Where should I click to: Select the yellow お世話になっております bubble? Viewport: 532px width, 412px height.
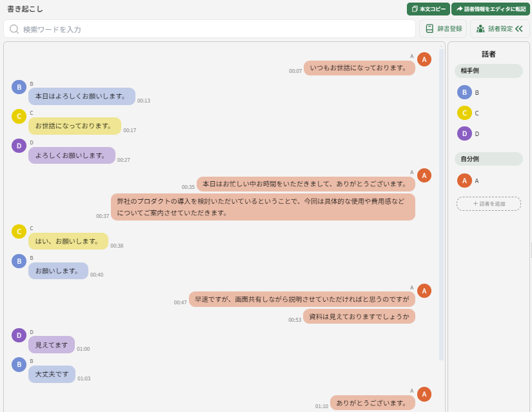pyautogui.click(x=75, y=126)
